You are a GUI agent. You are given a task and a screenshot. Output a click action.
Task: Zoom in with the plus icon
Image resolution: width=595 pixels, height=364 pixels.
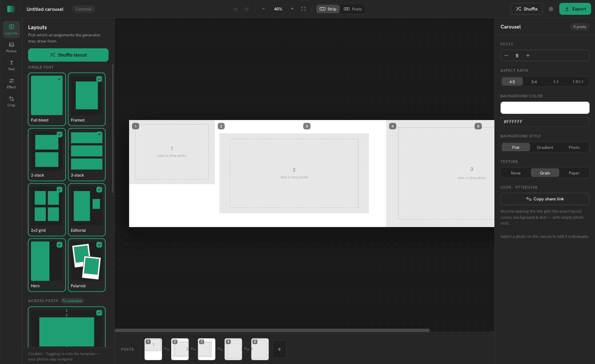tap(292, 9)
